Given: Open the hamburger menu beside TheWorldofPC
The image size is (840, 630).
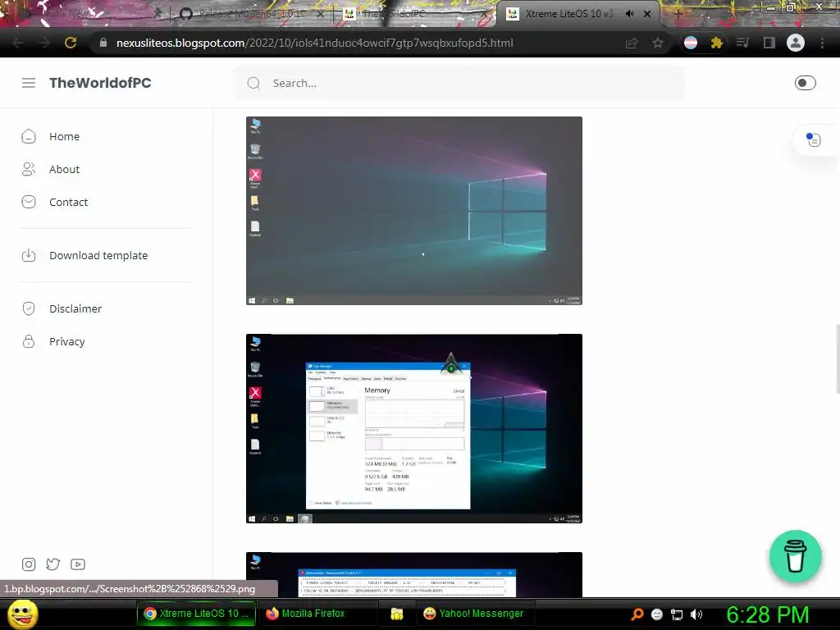Looking at the screenshot, I should pyautogui.click(x=29, y=83).
